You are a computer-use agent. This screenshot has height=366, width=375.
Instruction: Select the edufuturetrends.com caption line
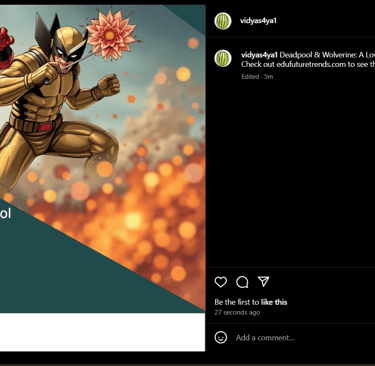(308, 64)
